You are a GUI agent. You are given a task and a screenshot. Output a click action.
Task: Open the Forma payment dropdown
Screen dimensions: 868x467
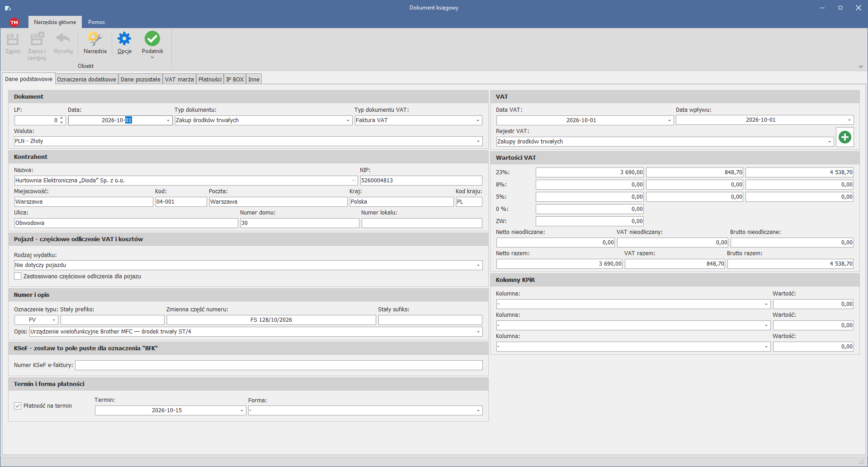click(x=478, y=411)
